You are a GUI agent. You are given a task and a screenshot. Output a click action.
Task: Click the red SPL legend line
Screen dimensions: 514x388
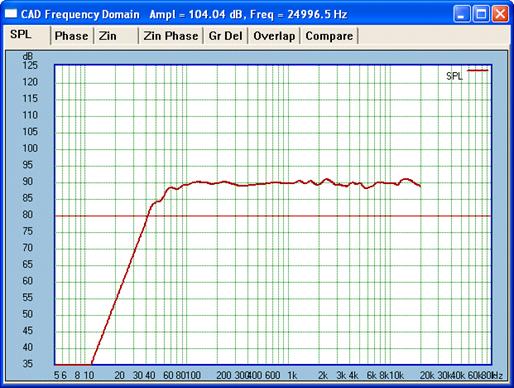click(477, 70)
